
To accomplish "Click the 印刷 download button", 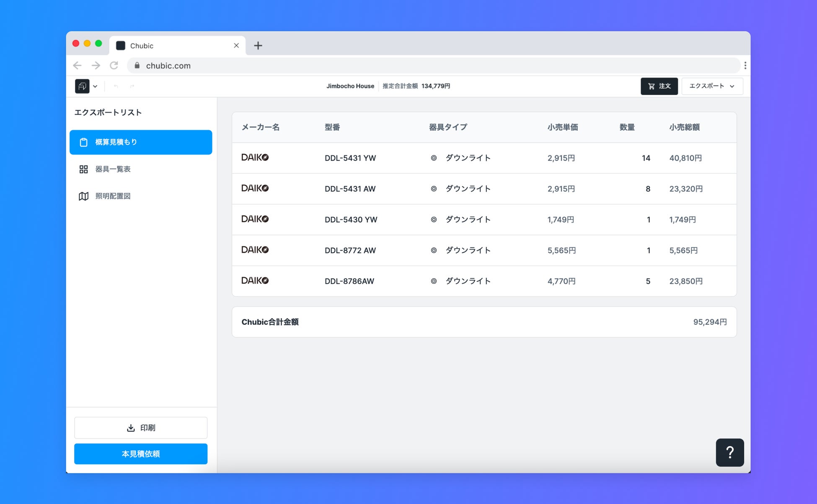I will pos(141,428).
